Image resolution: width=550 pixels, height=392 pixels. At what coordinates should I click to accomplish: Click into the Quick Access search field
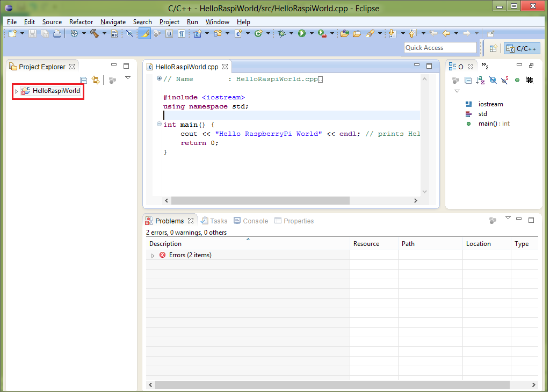pos(440,48)
